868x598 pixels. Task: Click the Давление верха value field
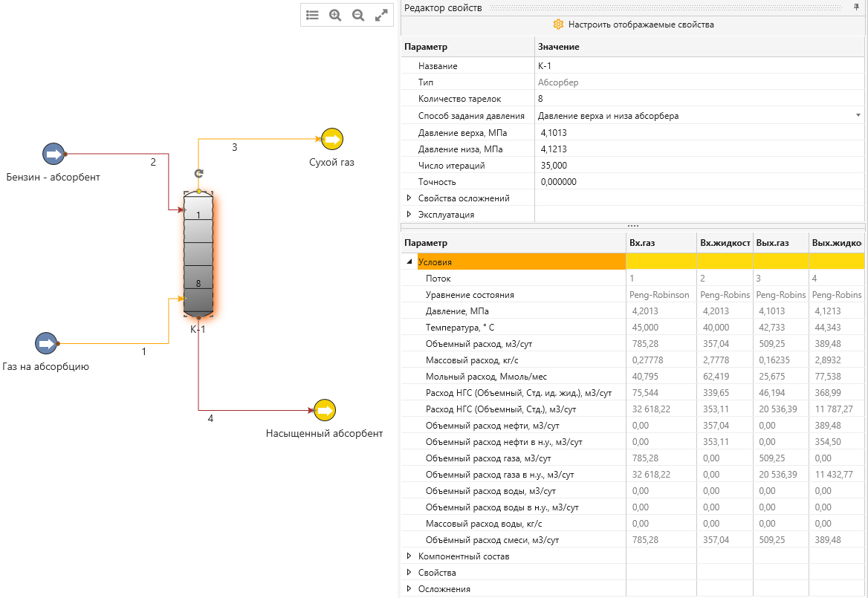(700, 133)
